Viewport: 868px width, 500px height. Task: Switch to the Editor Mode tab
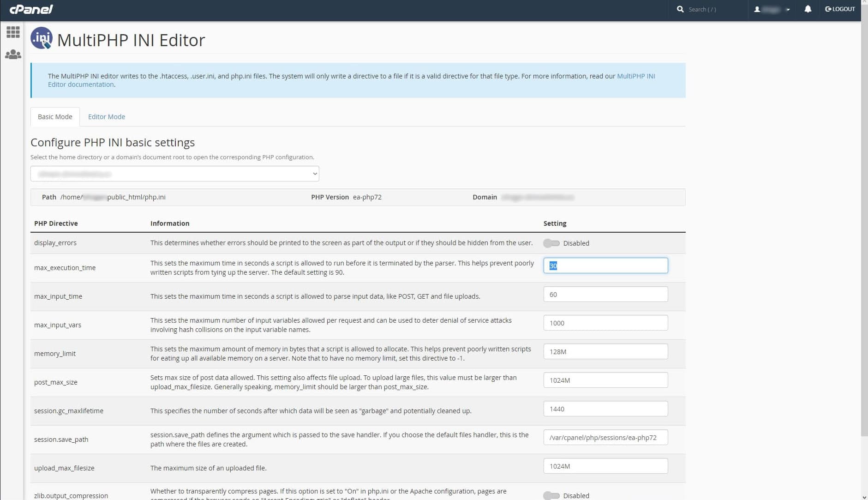(x=107, y=117)
